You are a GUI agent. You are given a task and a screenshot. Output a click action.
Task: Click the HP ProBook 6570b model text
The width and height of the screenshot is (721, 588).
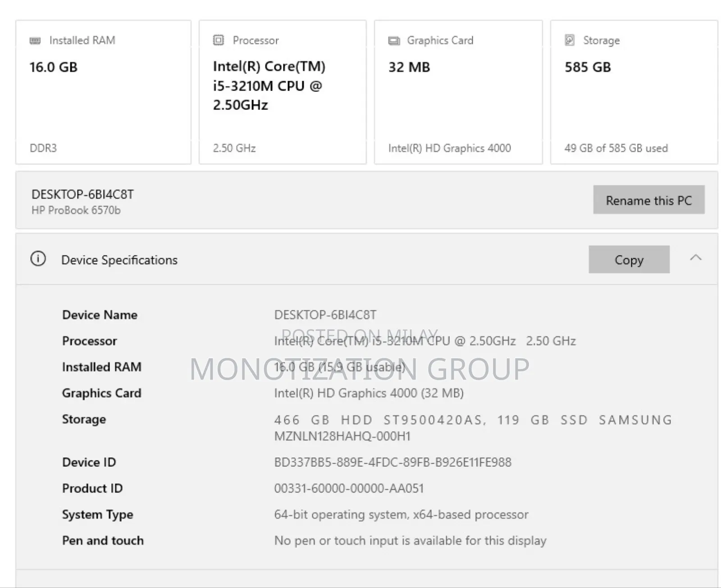coord(76,210)
